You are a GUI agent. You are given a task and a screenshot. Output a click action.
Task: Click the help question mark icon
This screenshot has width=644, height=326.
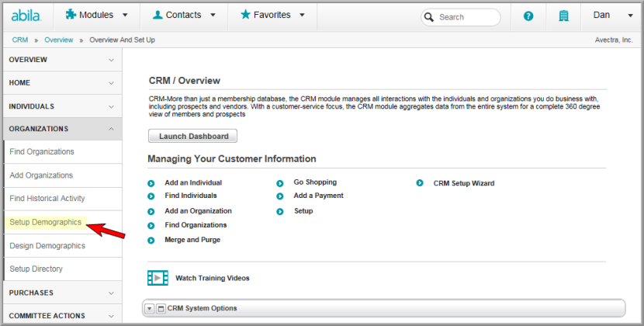click(x=528, y=16)
